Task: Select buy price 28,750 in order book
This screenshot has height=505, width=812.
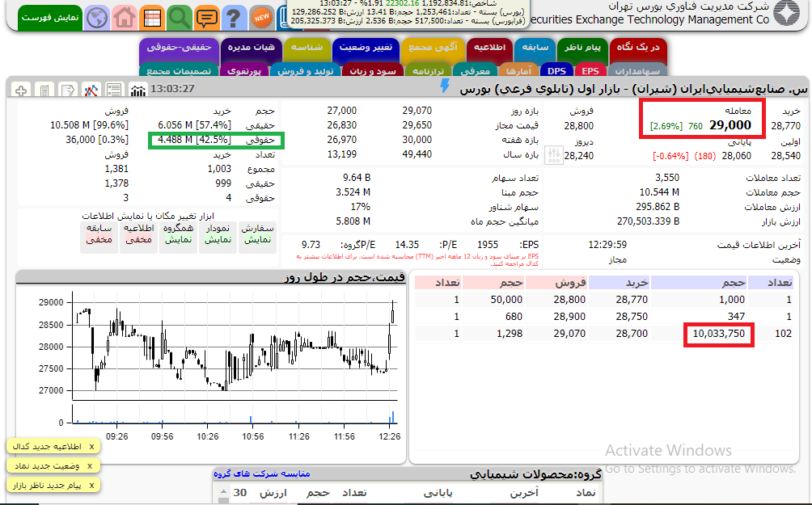Action: click(x=632, y=317)
